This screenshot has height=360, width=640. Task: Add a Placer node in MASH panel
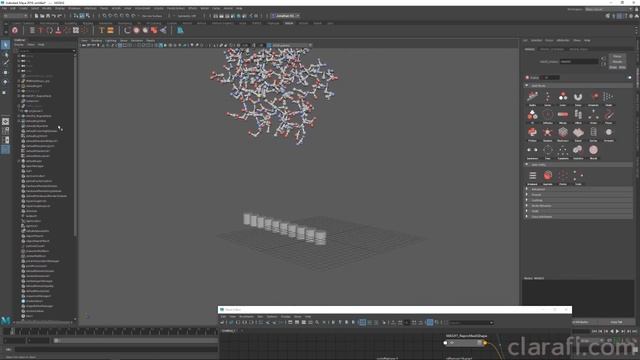pyautogui.click(x=609, y=115)
